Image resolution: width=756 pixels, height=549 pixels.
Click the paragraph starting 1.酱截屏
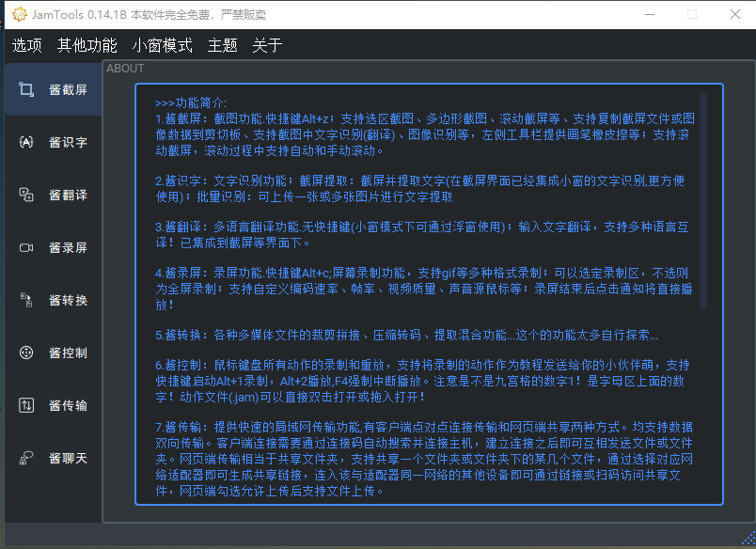point(425,134)
